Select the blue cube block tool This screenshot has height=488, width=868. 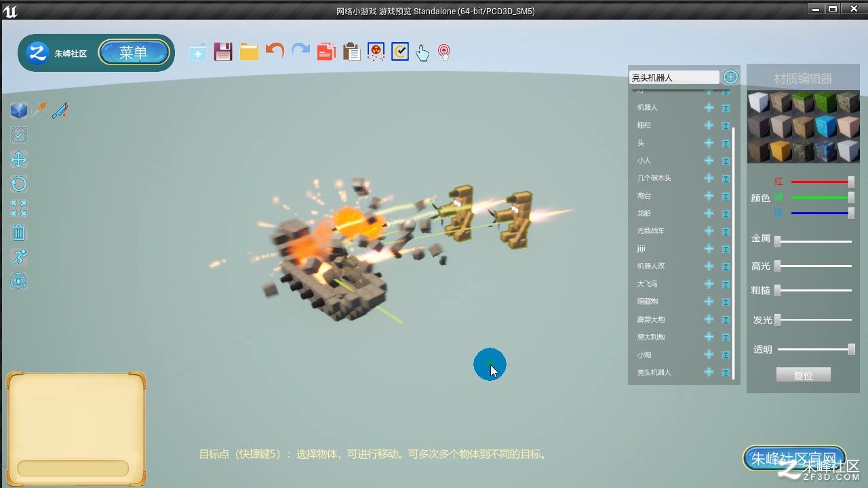tap(19, 110)
